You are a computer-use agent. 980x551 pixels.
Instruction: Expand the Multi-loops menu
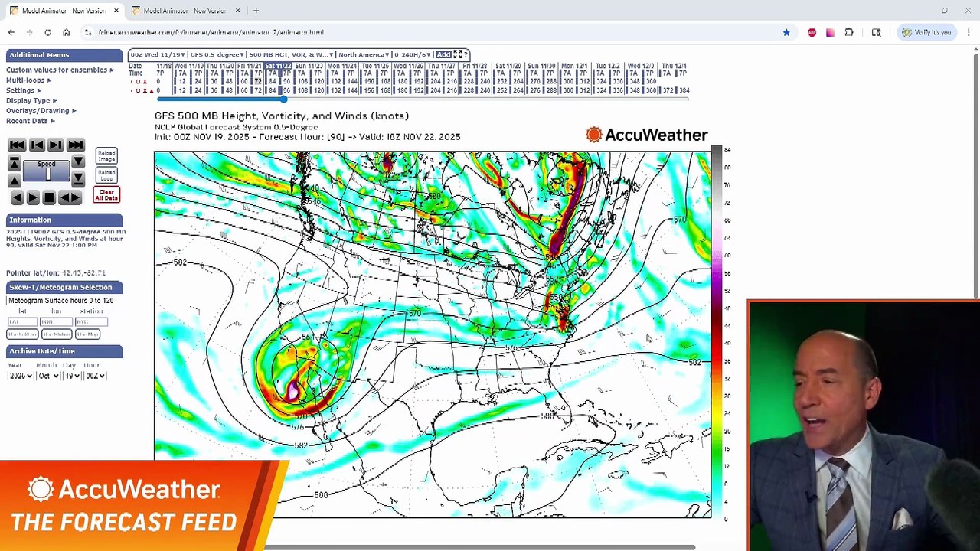[29, 80]
